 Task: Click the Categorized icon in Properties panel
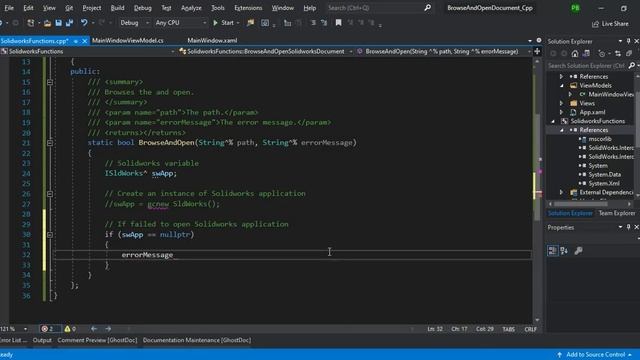coord(552,251)
